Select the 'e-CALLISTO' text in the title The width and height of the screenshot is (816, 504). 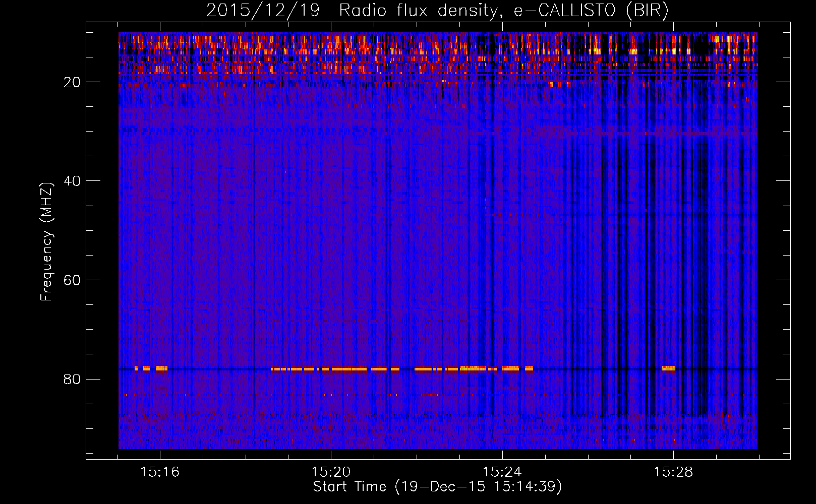coord(564,11)
